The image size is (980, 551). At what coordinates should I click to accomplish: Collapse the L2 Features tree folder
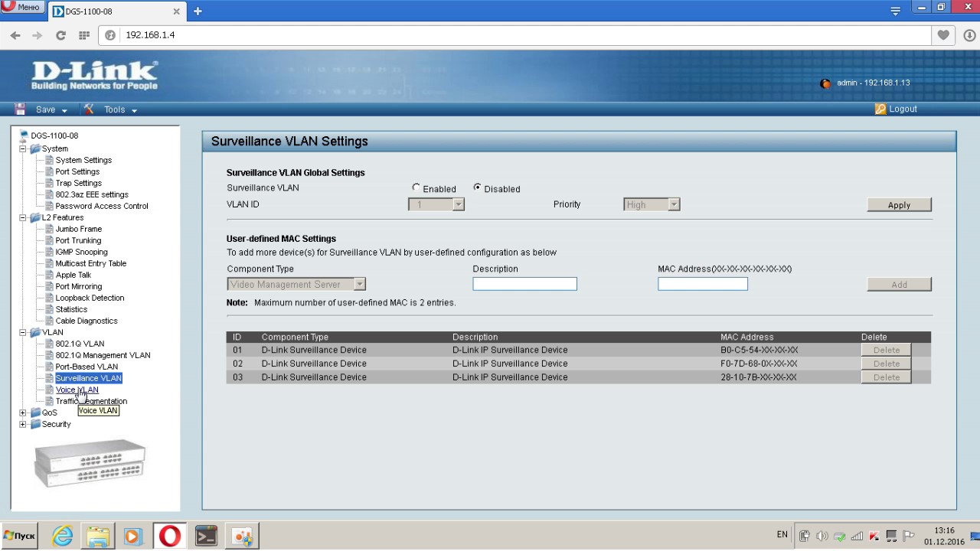click(x=23, y=217)
